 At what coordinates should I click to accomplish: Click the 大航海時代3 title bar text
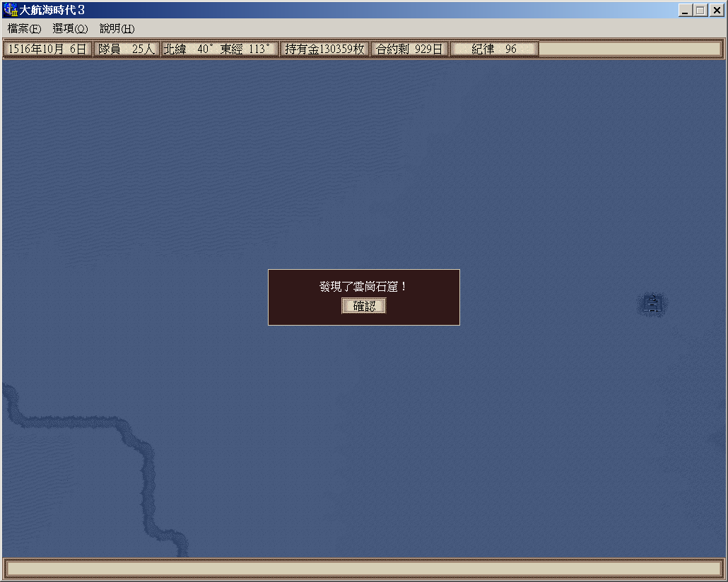(52, 10)
